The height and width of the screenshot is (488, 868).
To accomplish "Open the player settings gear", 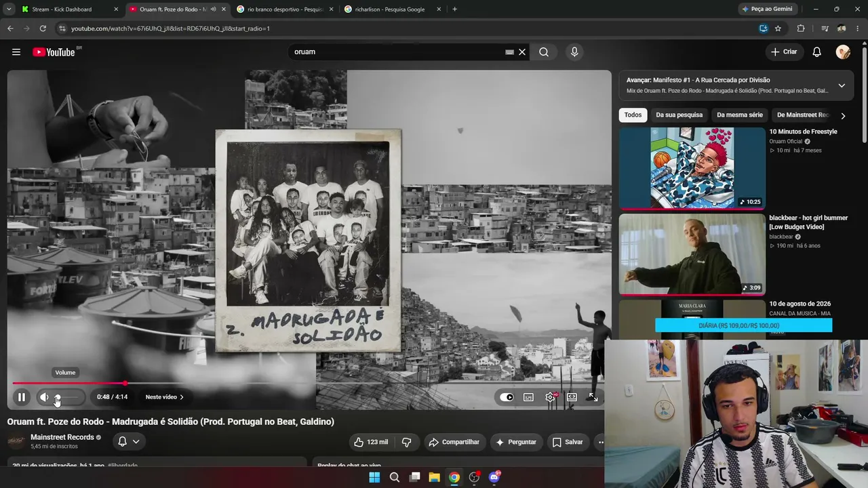I will pos(550,397).
